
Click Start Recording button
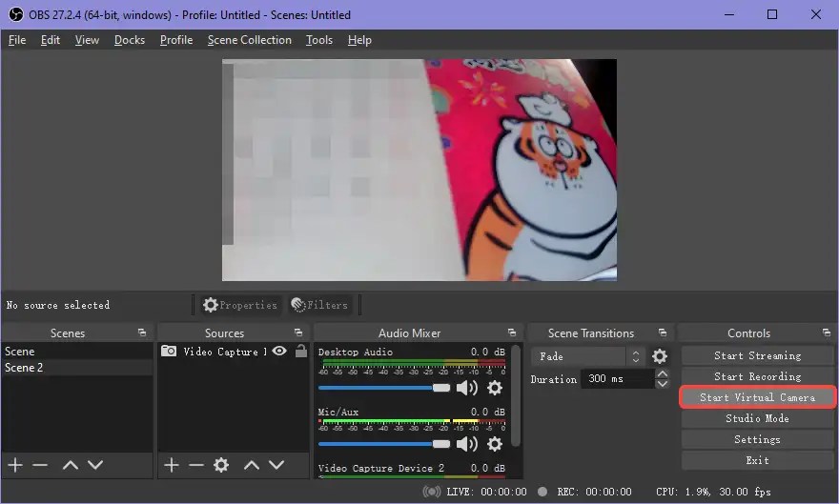click(x=757, y=376)
